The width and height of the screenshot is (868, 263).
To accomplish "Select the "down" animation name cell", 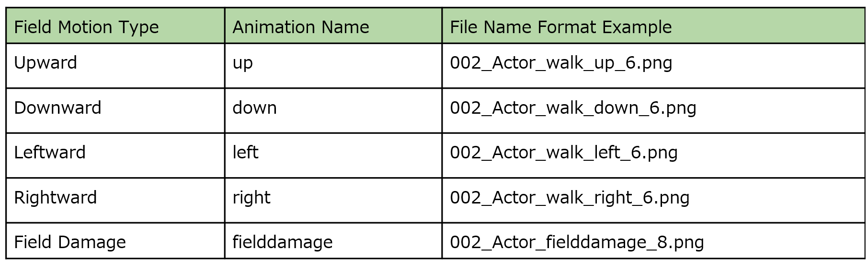I will (254, 108).
